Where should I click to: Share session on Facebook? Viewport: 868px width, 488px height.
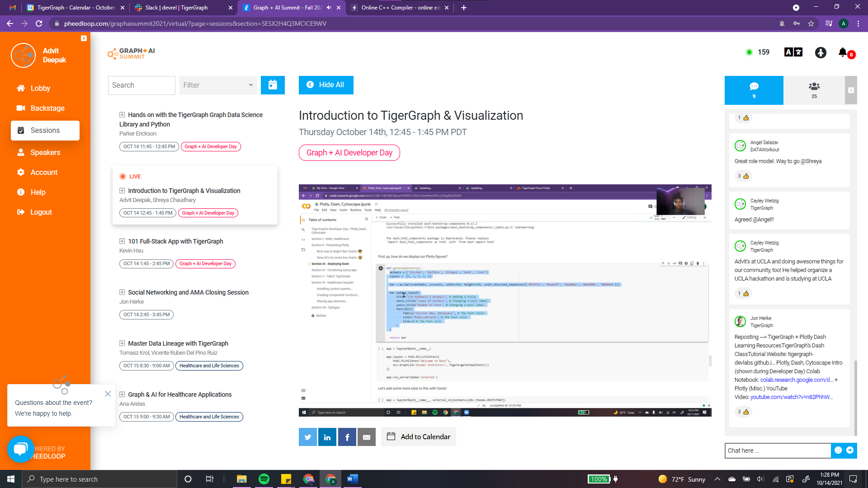tap(347, 437)
